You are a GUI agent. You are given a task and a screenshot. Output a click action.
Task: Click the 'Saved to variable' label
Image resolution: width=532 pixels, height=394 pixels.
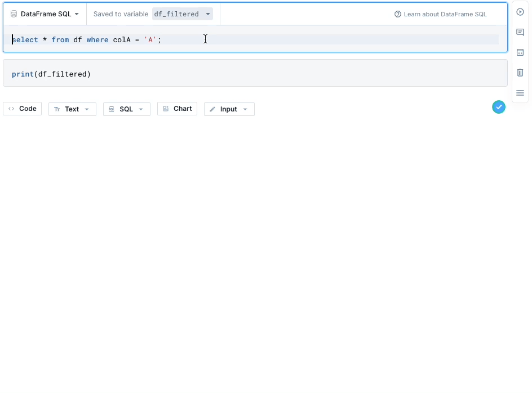coord(121,14)
